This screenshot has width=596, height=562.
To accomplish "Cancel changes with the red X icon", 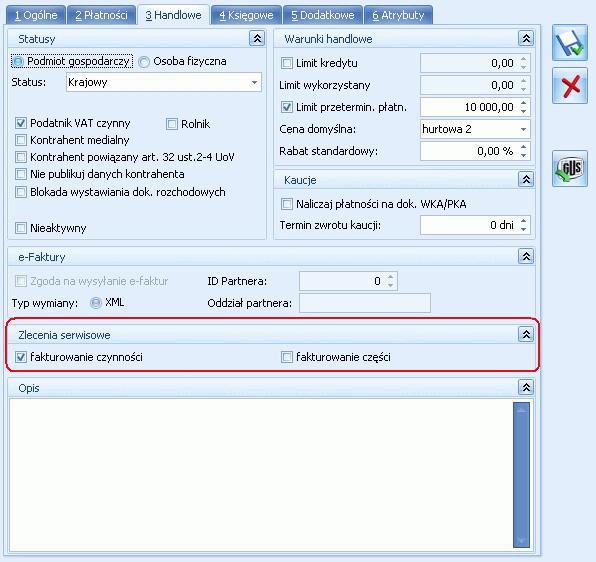I will click(570, 86).
